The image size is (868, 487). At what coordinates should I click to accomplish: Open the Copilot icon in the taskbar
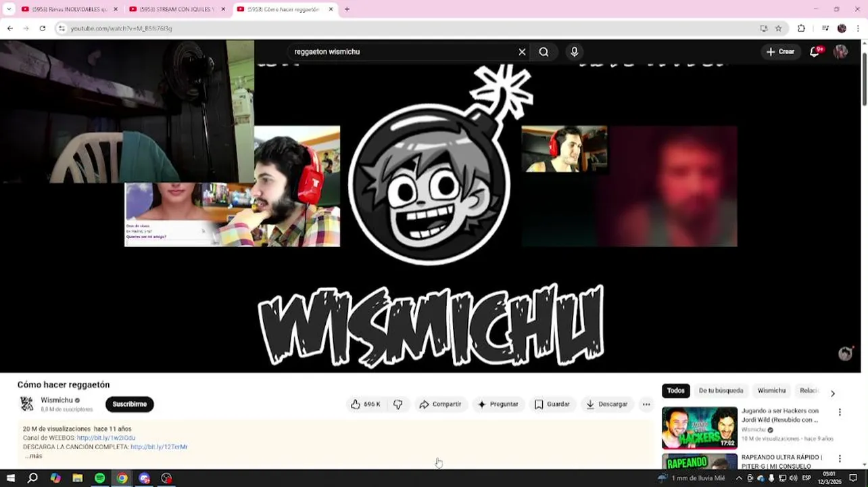55,478
